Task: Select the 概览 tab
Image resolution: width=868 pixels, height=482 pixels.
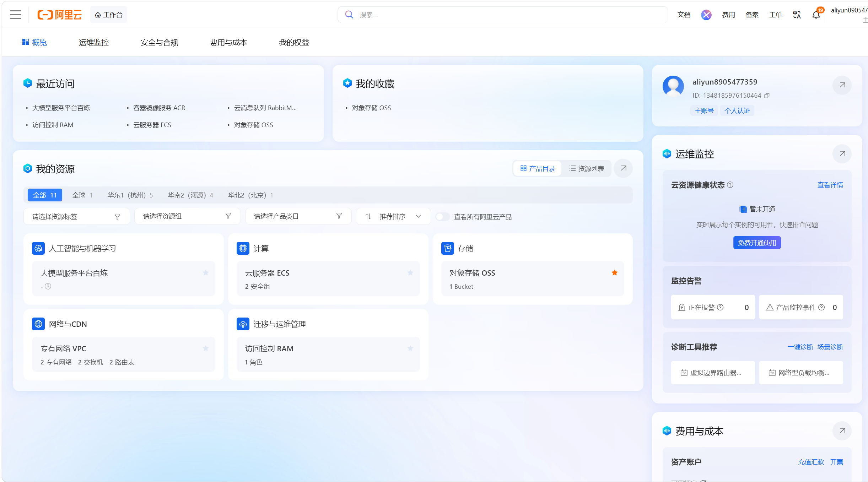Action: pos(34,42)
